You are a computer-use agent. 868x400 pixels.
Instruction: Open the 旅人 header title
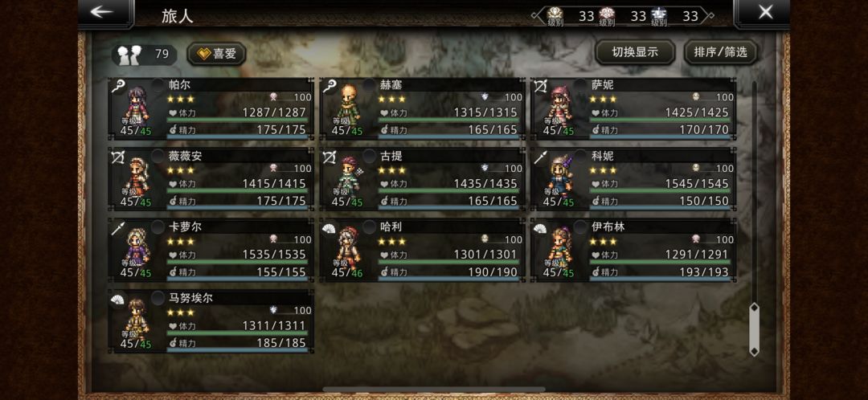point(177,15)
